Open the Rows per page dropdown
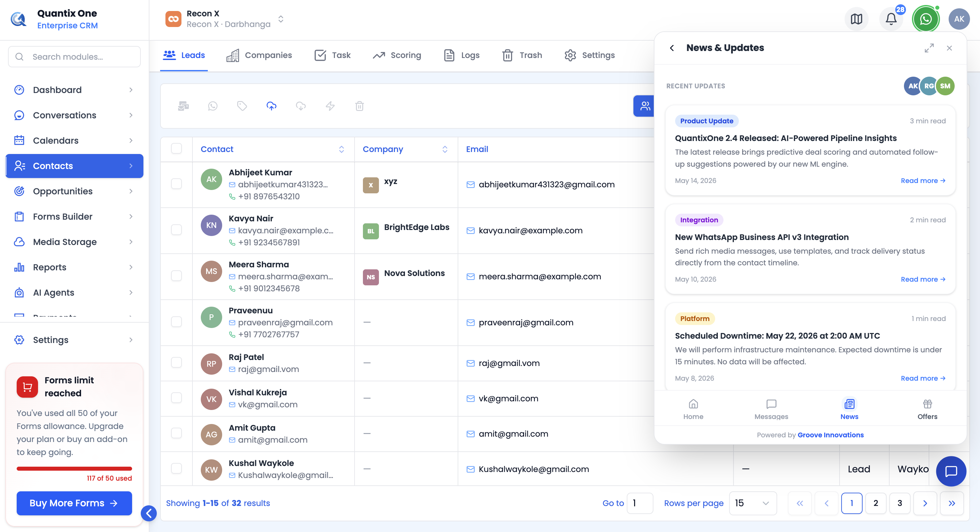The width and height of the screenshot is (980, 532). click(x=753, y=503)
